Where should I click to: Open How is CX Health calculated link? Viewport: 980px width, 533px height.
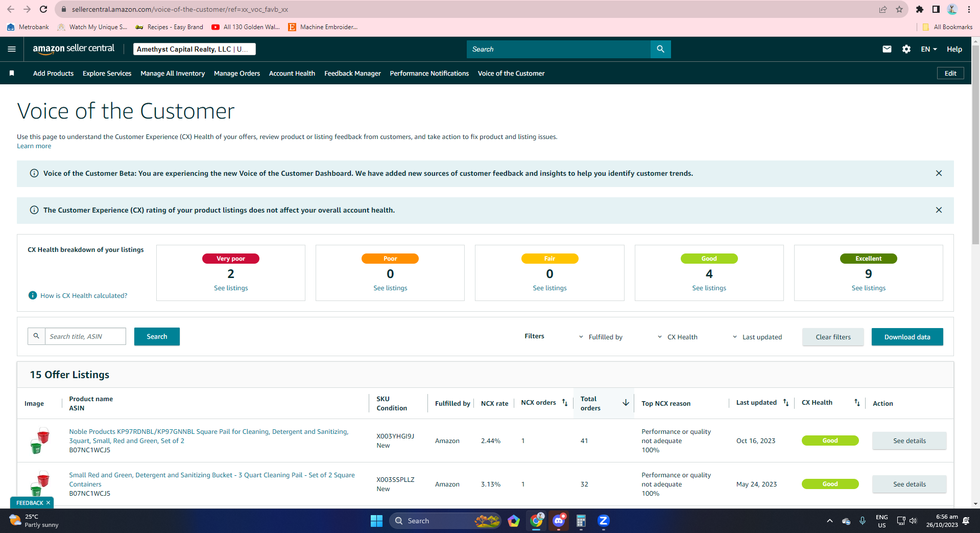pyautogui.click(x=84, y=295)
